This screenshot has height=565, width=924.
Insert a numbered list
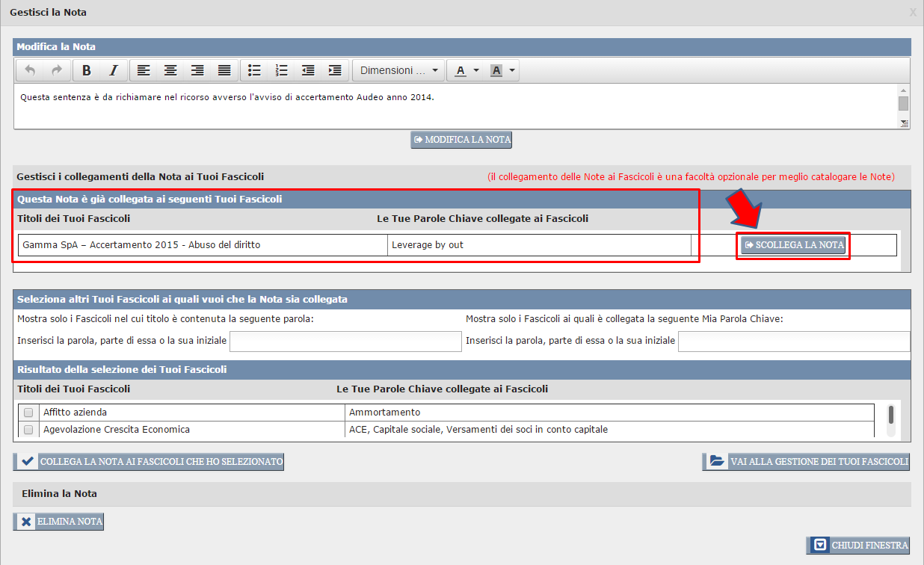pyautogui.click(x=281, y=70)
